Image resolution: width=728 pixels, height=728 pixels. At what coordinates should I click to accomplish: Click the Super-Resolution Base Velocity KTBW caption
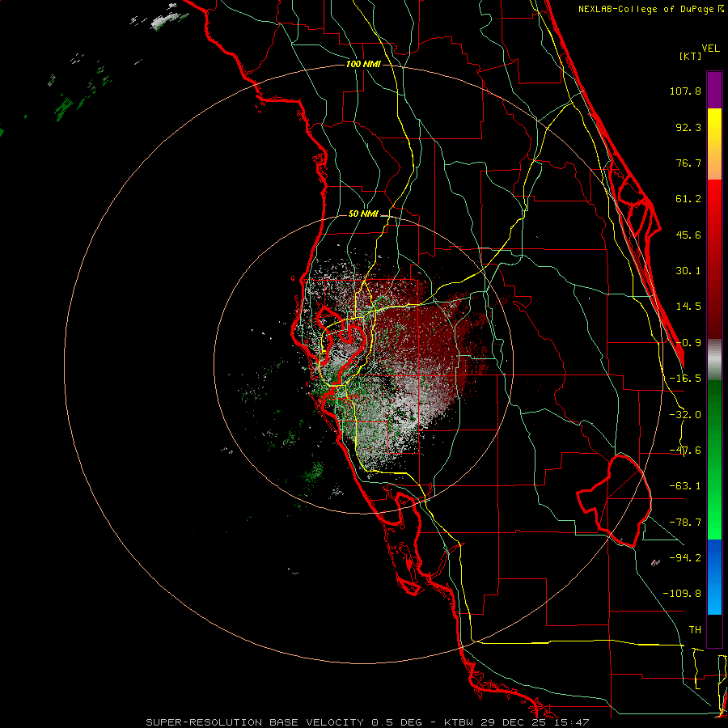pos(367,722)
